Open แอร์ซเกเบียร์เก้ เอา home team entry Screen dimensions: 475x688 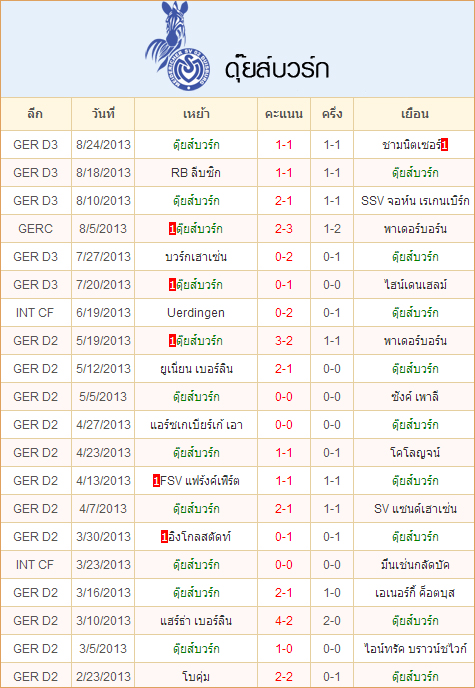pos(196,425)
